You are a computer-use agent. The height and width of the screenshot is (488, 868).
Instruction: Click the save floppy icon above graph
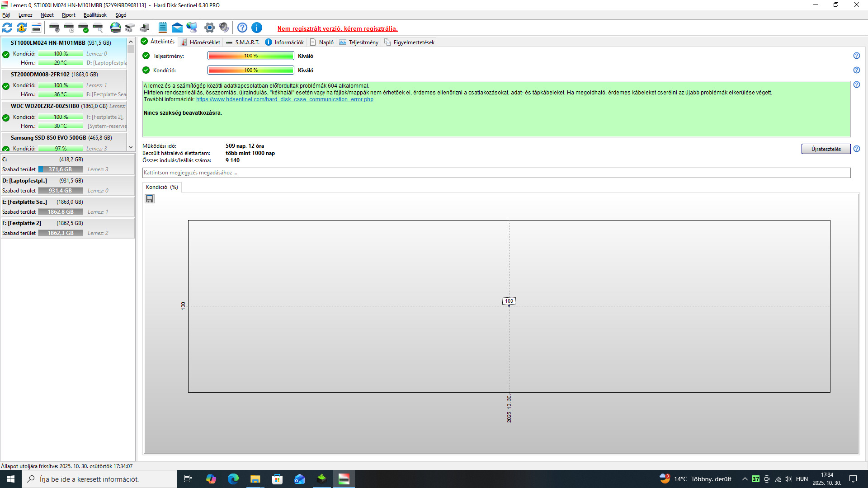coord(150,199)
